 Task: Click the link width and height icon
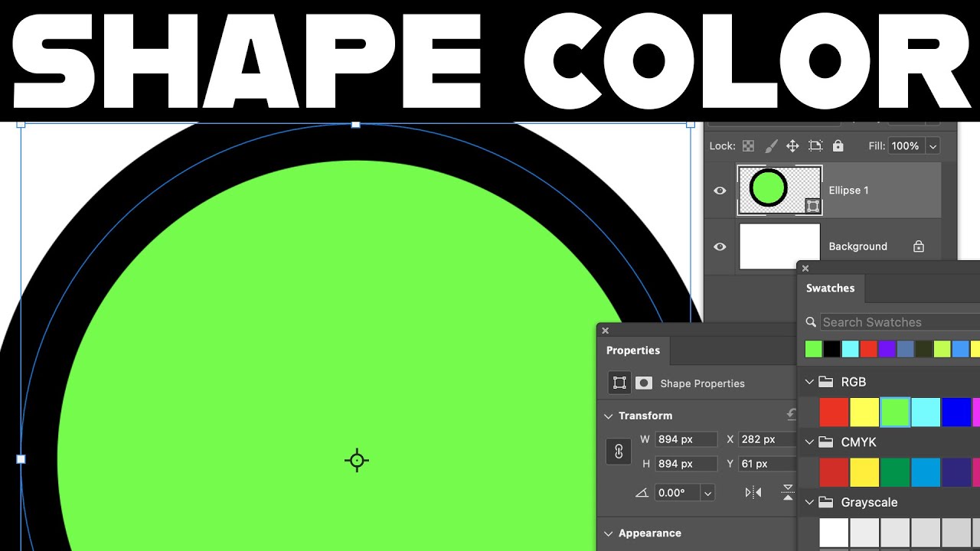(x=619, y=452)
